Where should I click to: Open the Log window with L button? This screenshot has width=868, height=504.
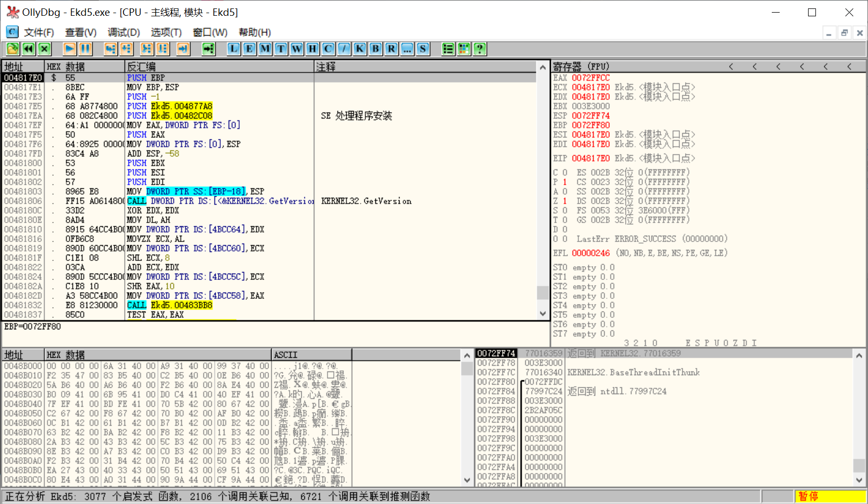click(233, 49)
